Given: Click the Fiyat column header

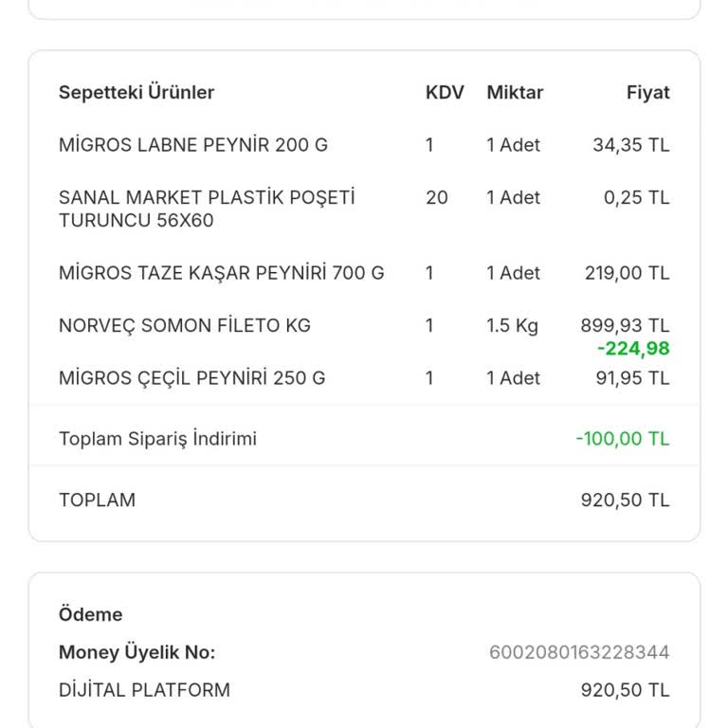Looking at the screenshot, I should [648, 92].
